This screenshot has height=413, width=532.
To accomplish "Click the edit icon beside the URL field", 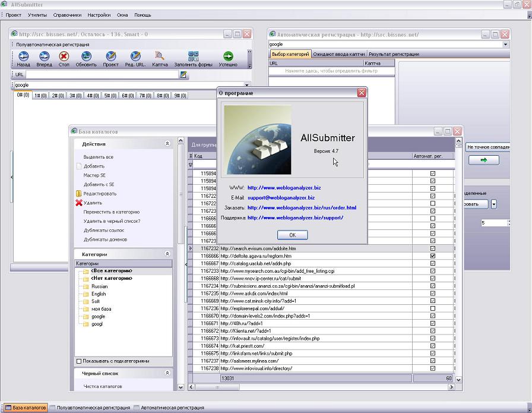I will coord(183,74).
